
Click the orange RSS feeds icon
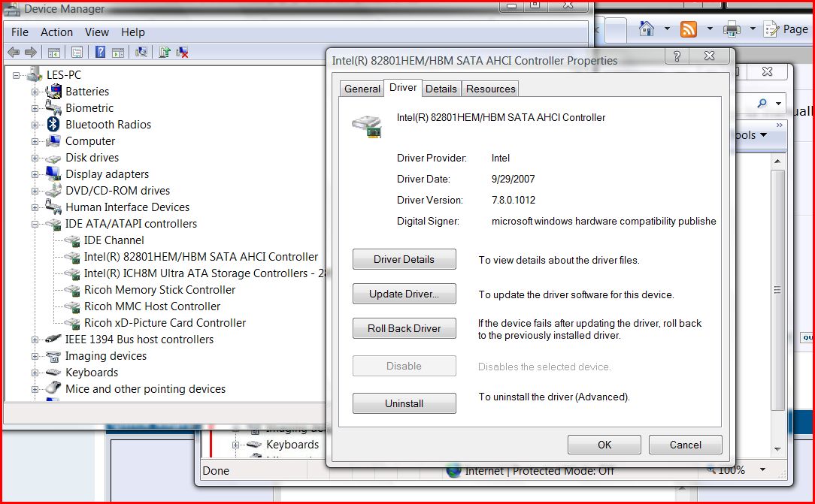point(688,29)
